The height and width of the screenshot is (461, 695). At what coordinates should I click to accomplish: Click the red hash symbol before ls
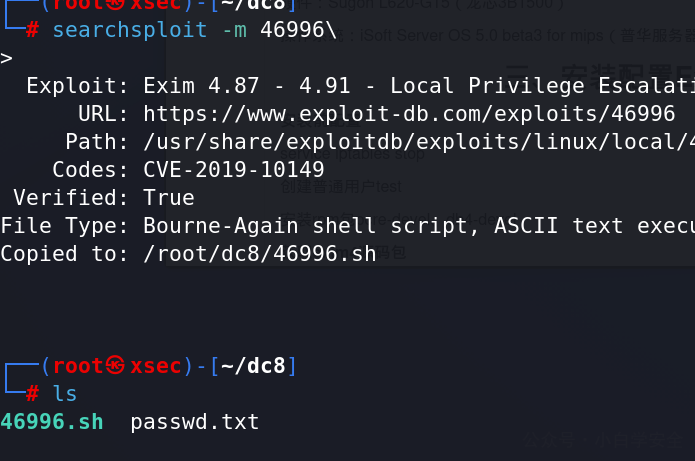[x=32, y=394]
